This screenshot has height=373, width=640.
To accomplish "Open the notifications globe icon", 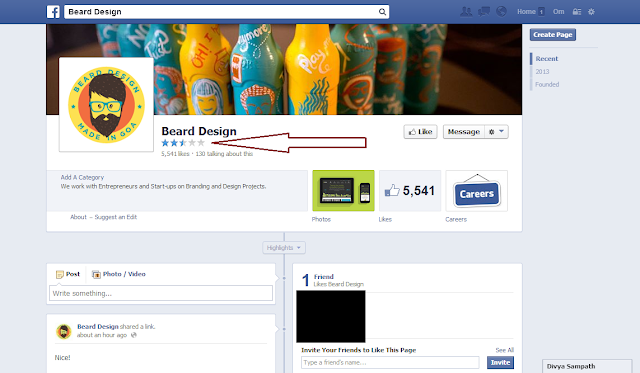I will click(x=501, y=11).
